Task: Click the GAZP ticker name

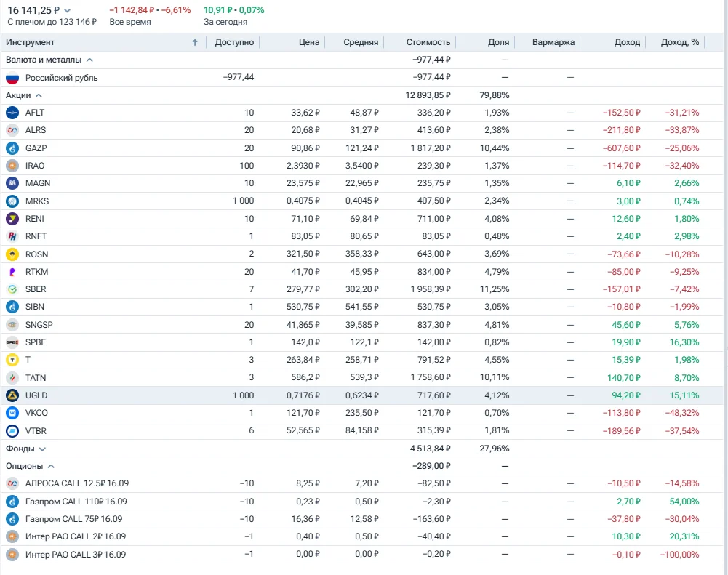Action: coord(36,148)
